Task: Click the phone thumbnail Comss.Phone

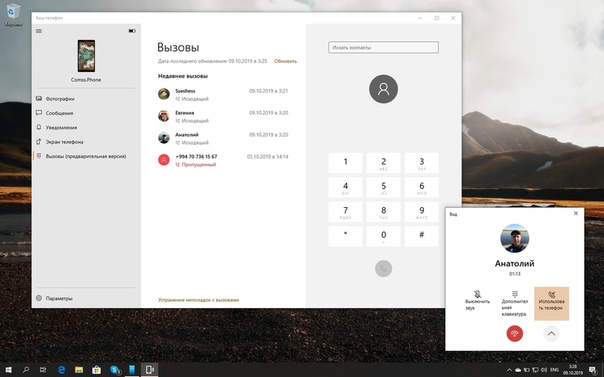Action: (x=86, y=56)
